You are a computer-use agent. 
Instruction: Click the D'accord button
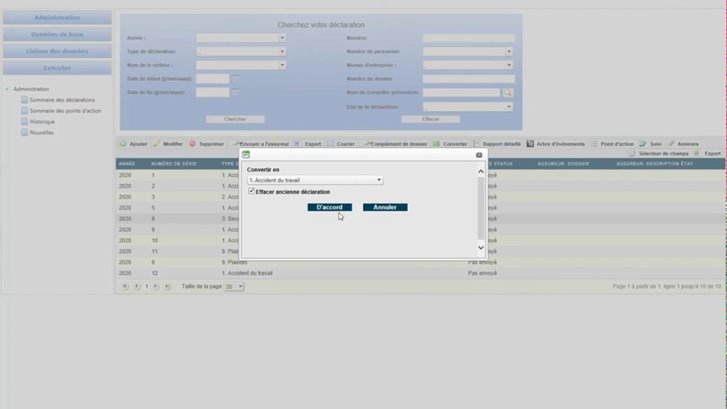pyautogui.click(x=329, y=207)
